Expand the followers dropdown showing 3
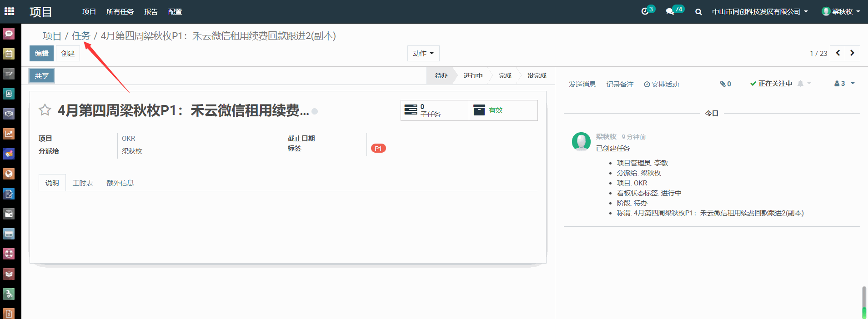868x319 pixels. (x=844, y=84)
